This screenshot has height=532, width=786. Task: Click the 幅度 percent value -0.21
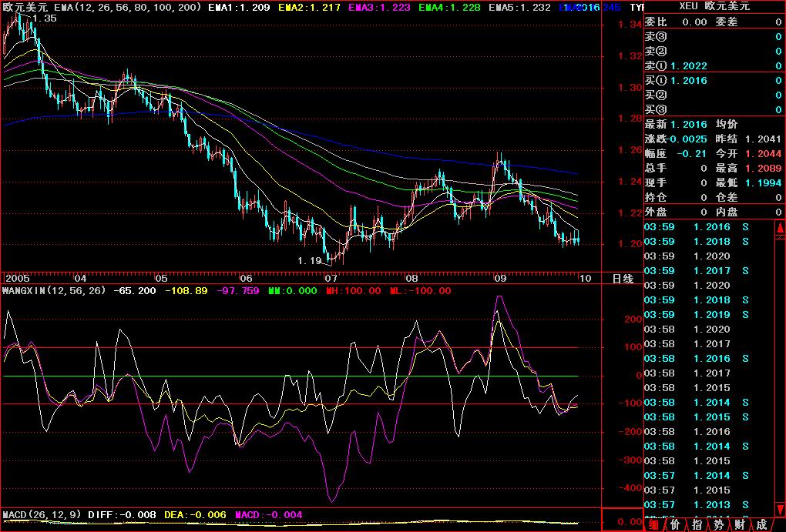pyautogui.click(x=692, y=154)
